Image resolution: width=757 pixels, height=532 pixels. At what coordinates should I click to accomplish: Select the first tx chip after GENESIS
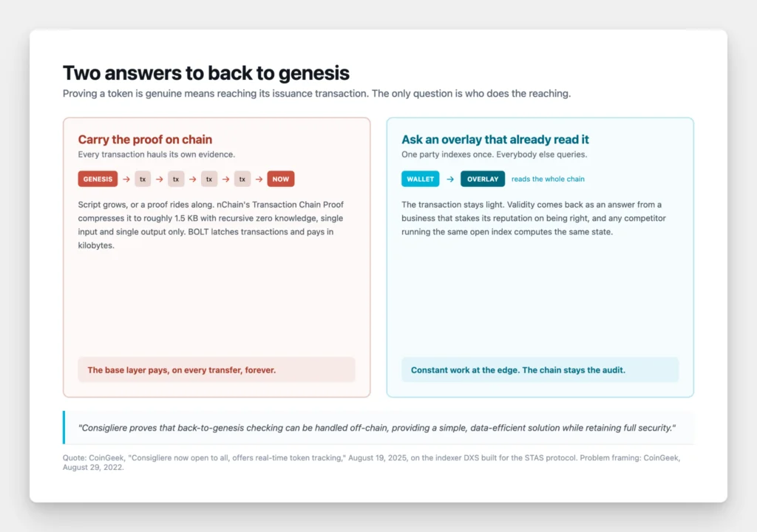pos(143,179)
